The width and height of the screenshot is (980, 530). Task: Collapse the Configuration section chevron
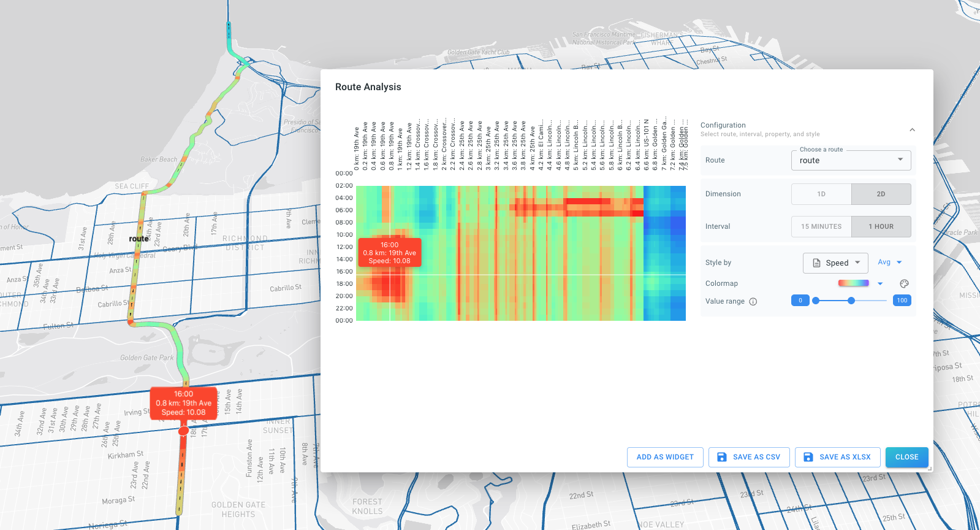pyautogui.click(x=912, y=129)
